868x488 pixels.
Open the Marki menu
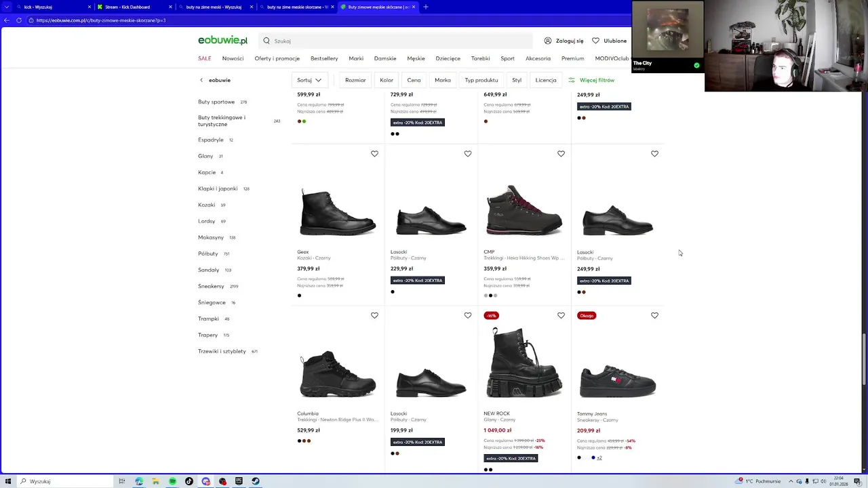pyautogui.click(x=356, y=58)
